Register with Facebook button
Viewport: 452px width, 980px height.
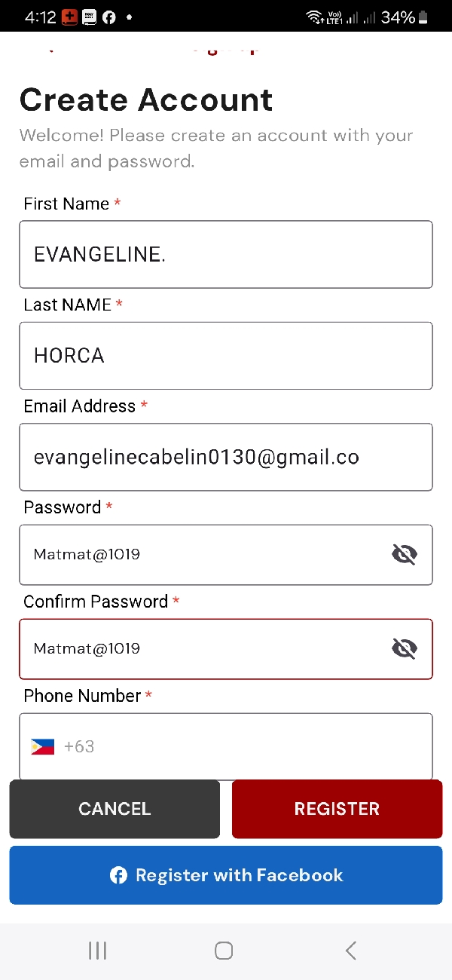click(226, 875)
